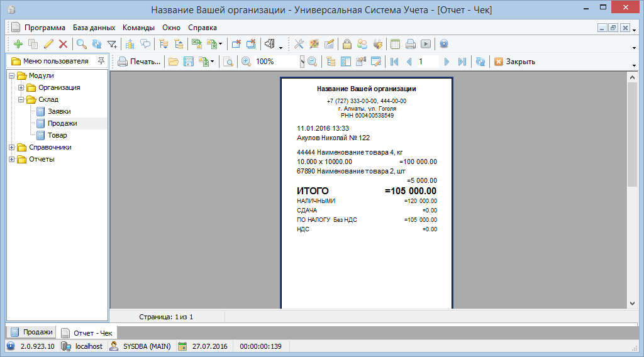Viewport: 644px width, 357px height.
Task: Click the floppy disk save report icon
Action: click(188, 62)
